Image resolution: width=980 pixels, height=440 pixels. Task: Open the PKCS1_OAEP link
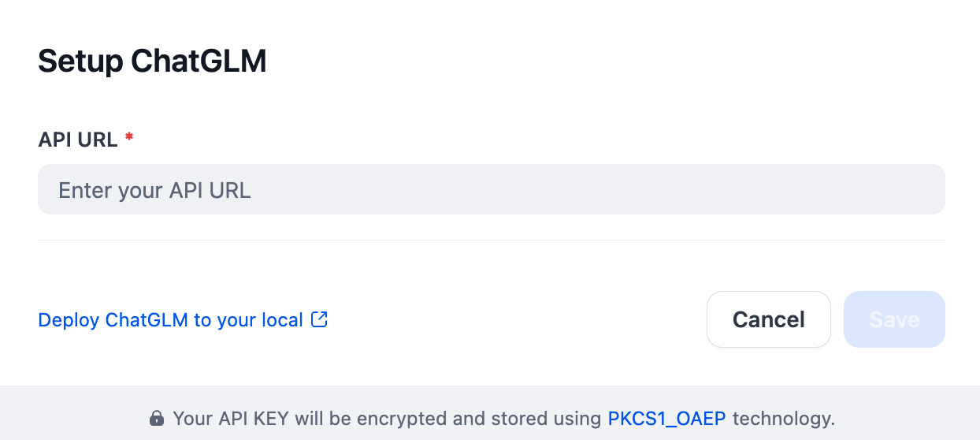tap(666, 418)
